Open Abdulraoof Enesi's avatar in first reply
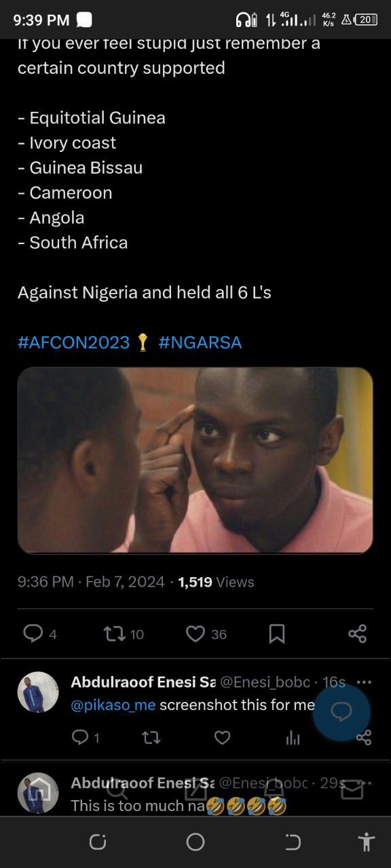Viewport: 391px width, 868px height. click(38, 692)
